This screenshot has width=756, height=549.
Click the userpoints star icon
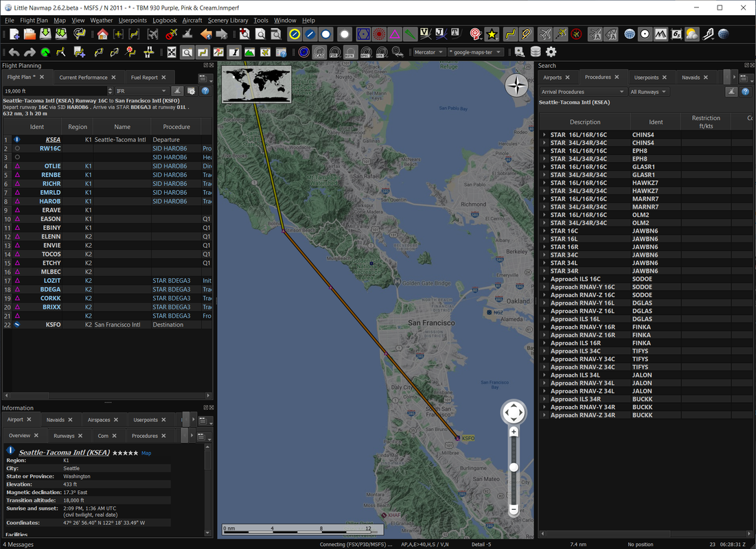[492, 34]
